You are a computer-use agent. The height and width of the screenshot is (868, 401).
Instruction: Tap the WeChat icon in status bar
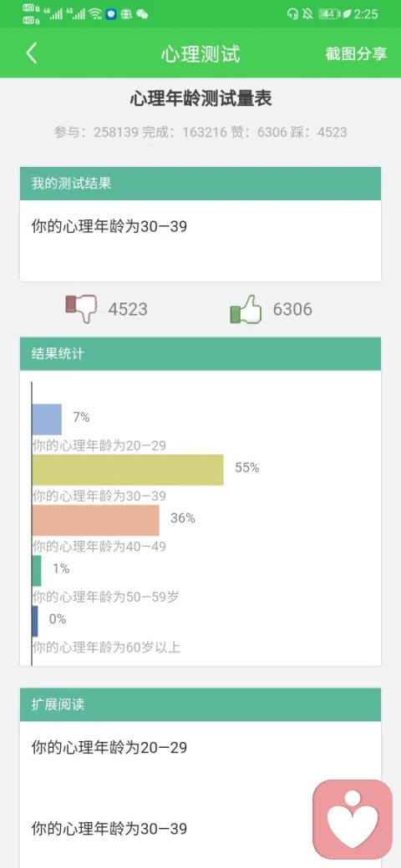[142, 14]
